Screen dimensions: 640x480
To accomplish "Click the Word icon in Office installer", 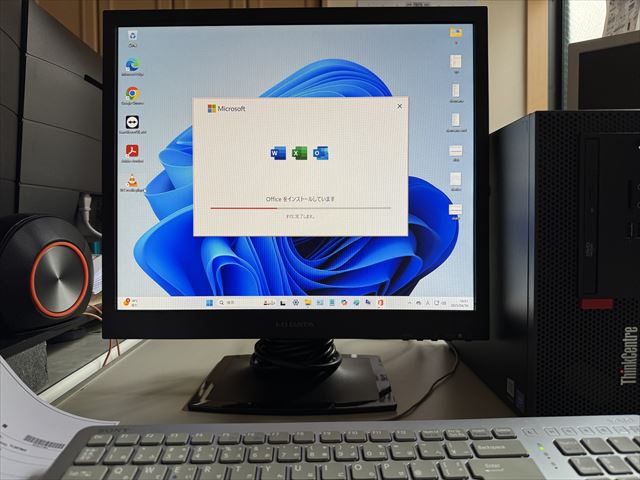I will [277, 153].
